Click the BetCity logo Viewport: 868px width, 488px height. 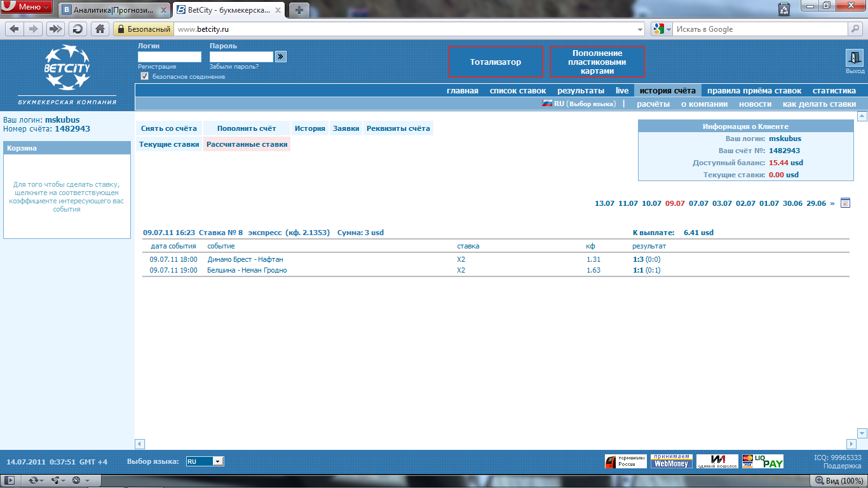pos(67,66)
